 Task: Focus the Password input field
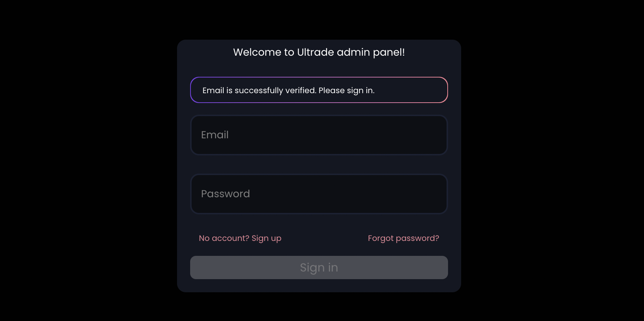tap(319, 194)
